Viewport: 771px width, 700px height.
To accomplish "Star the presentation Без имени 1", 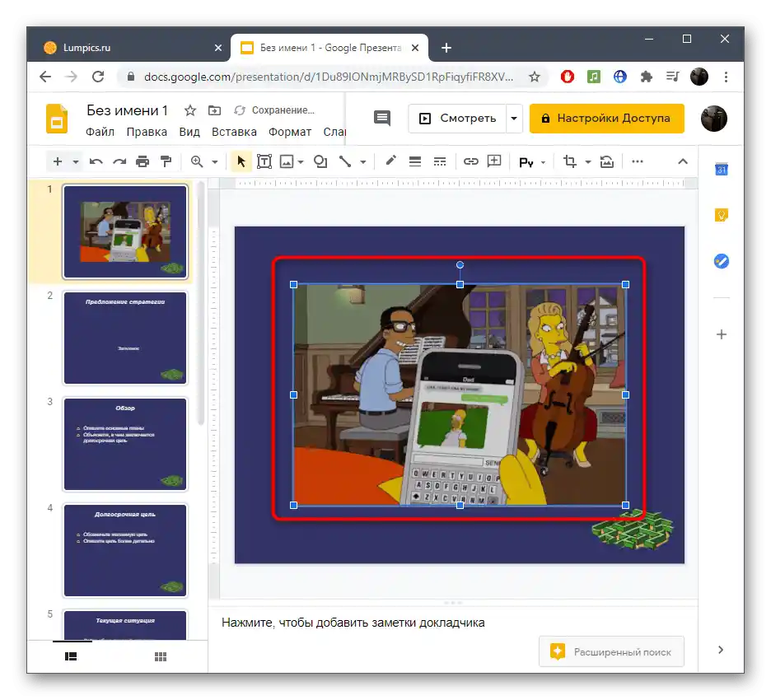I will (190, 110).
